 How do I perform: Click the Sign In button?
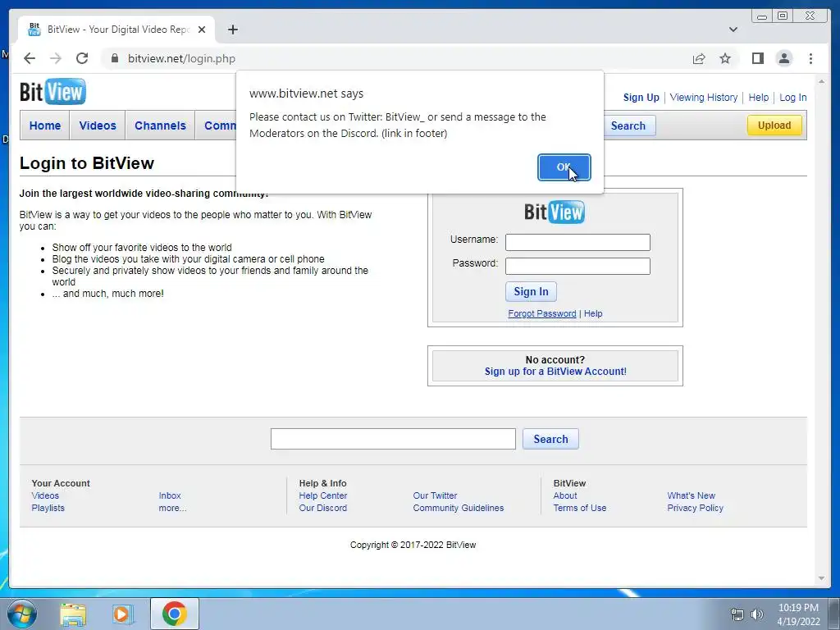point(531,291)
